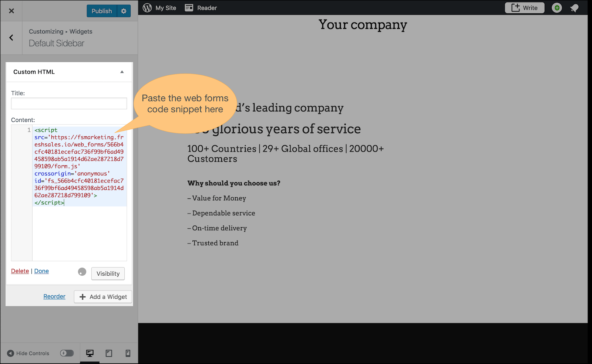Open My Site menu
Screen dimensions: 592x364
coord(165,8)
